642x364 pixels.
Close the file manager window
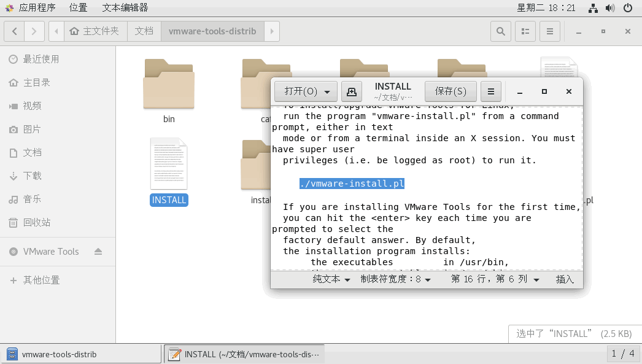pos(628,31)
